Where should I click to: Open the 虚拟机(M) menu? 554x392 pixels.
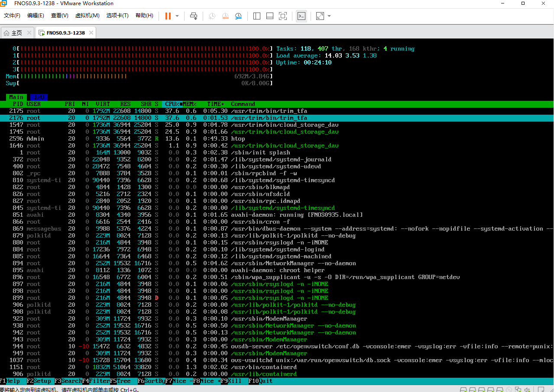click(x=87, y=16)
